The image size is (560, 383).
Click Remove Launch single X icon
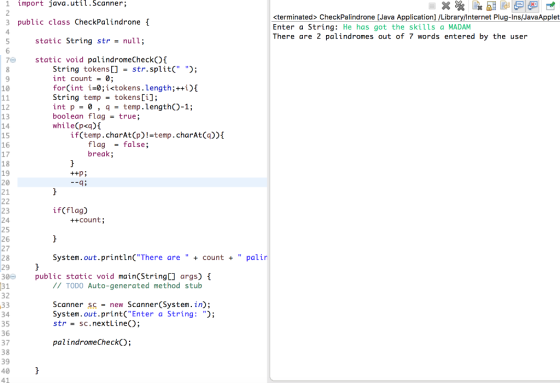click(x=446, y=6)
